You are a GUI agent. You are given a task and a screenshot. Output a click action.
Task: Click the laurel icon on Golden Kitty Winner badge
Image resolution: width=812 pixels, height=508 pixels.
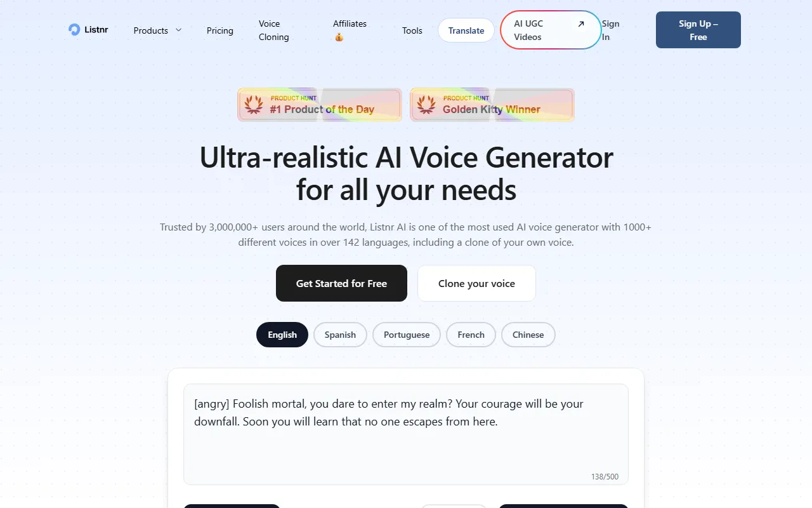pos(426,105)
